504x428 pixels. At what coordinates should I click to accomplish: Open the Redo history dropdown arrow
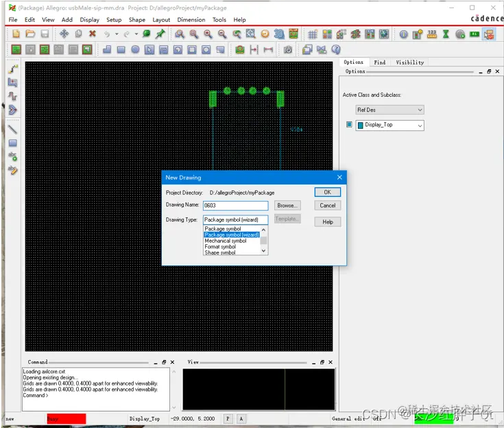136,34
